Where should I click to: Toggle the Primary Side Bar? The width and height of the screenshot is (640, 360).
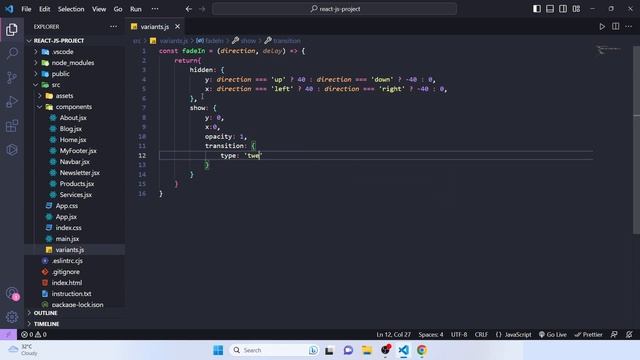click(x=537, y=9)
